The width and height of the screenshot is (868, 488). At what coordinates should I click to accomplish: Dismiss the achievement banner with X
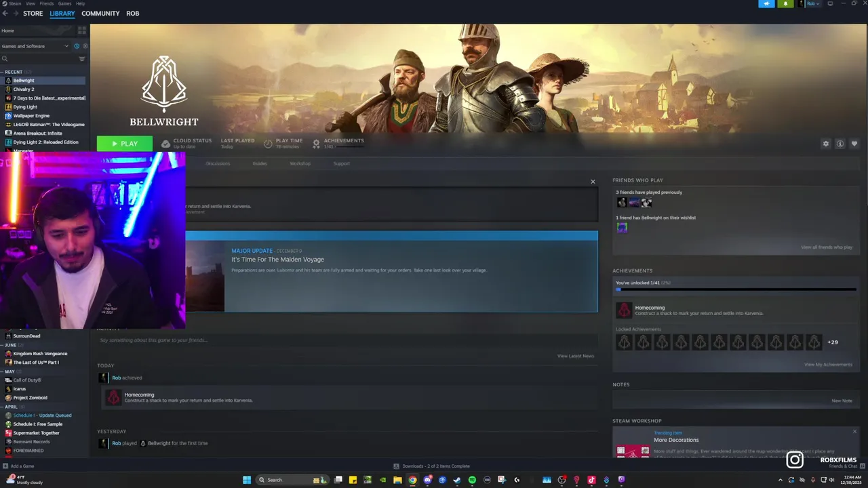coord(593,182)
